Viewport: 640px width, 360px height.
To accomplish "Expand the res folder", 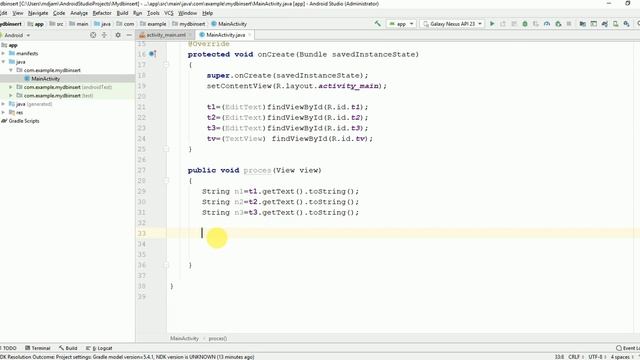I will (4, 112).
